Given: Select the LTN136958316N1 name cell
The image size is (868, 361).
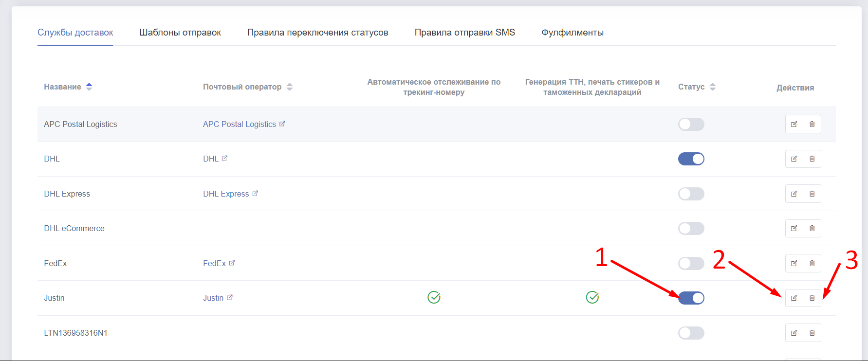Looking at the screenshot, I should [75, 333].
